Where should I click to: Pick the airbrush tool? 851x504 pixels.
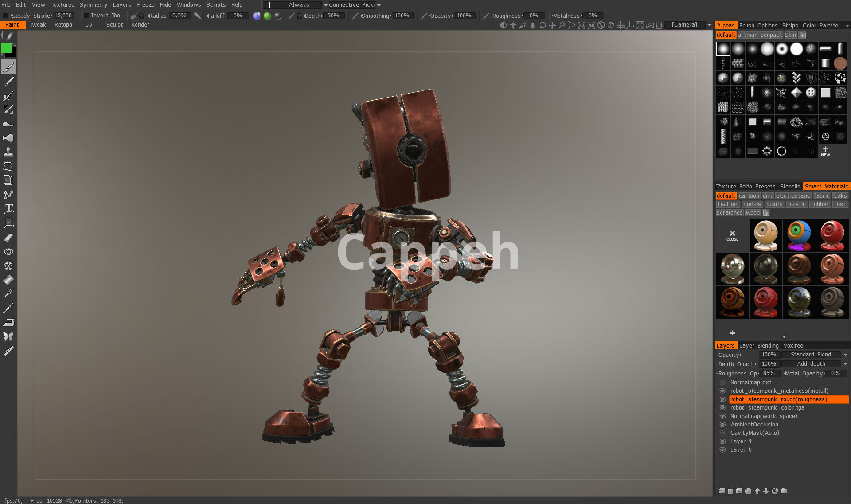coord(8,96)
